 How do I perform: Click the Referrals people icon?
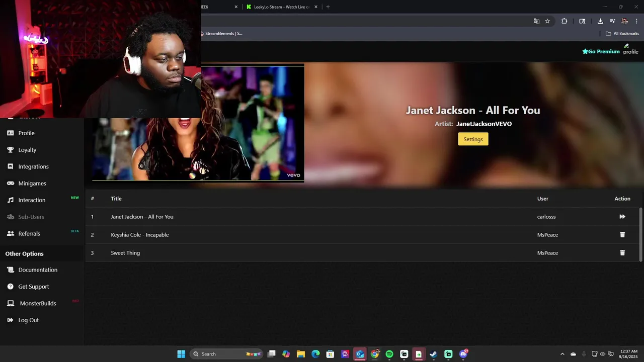point(10,234)
